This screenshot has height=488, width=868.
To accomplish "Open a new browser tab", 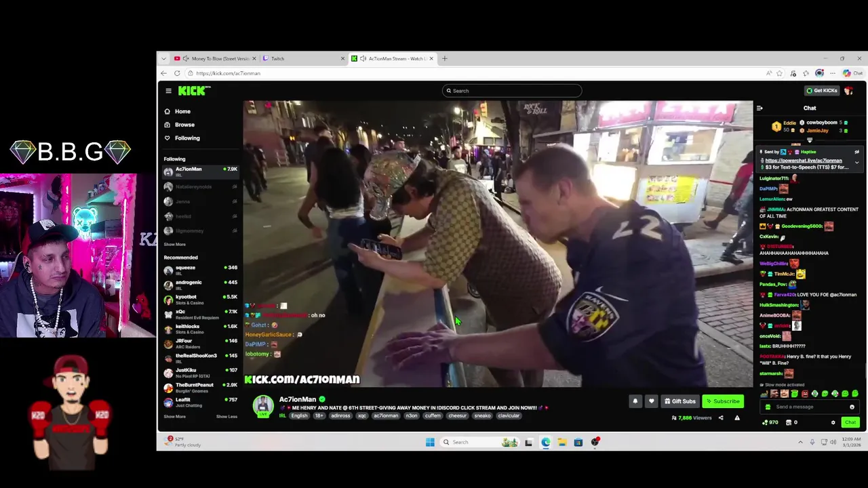I will tap(445, 58).
